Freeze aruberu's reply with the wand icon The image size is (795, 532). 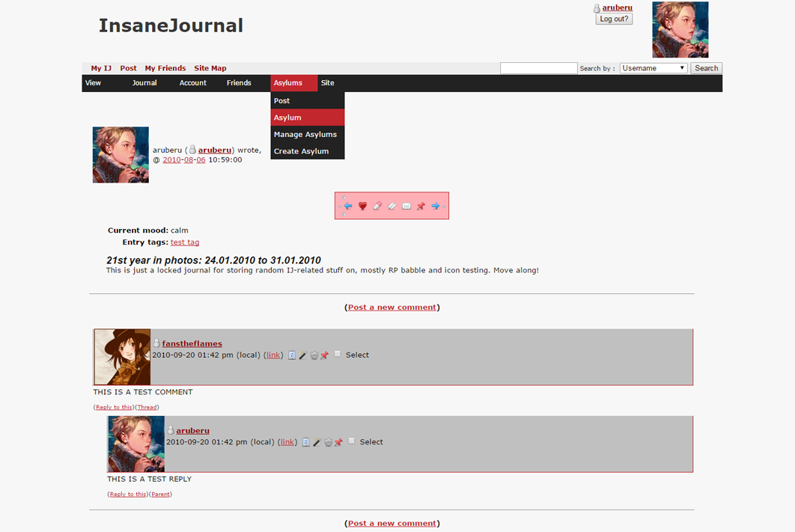[316, 441]
